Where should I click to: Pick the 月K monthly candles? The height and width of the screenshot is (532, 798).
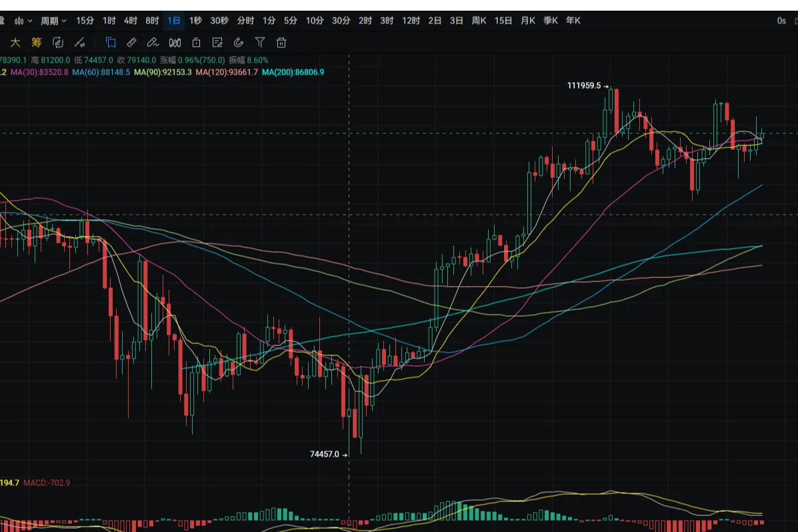point(528,21)
